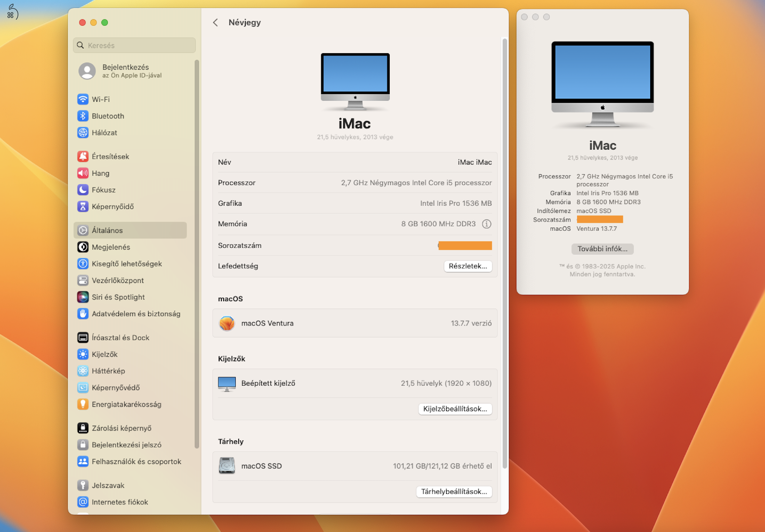Select Adatvédelem és biztonság hand icon
Screen dimensions: 765x532
coord(83,314)
